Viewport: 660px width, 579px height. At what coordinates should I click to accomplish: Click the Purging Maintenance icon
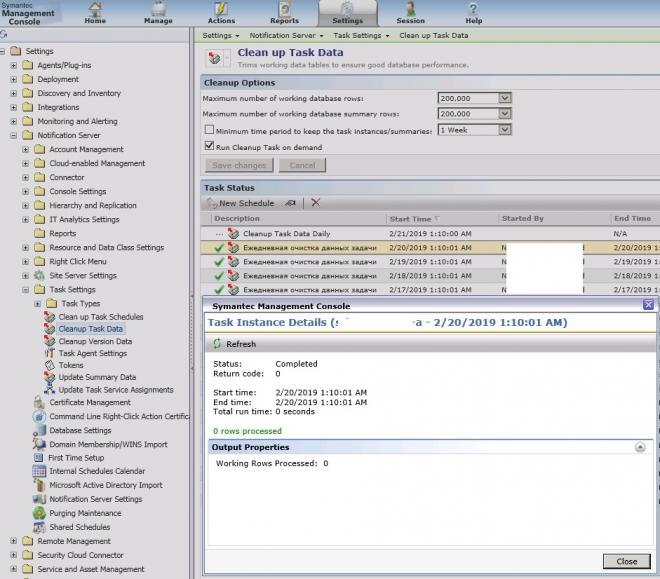(x=39, y=513)
